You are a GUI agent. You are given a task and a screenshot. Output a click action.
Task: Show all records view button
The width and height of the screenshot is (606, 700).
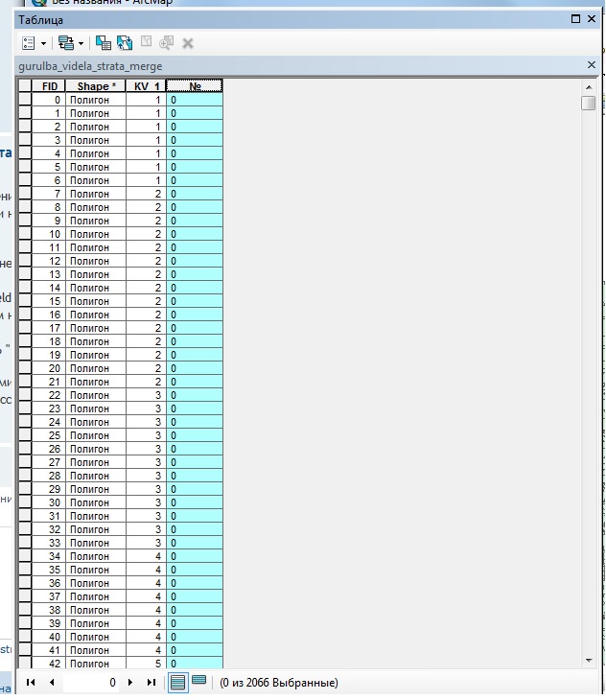pyautogui.click(x=177, y=683)
